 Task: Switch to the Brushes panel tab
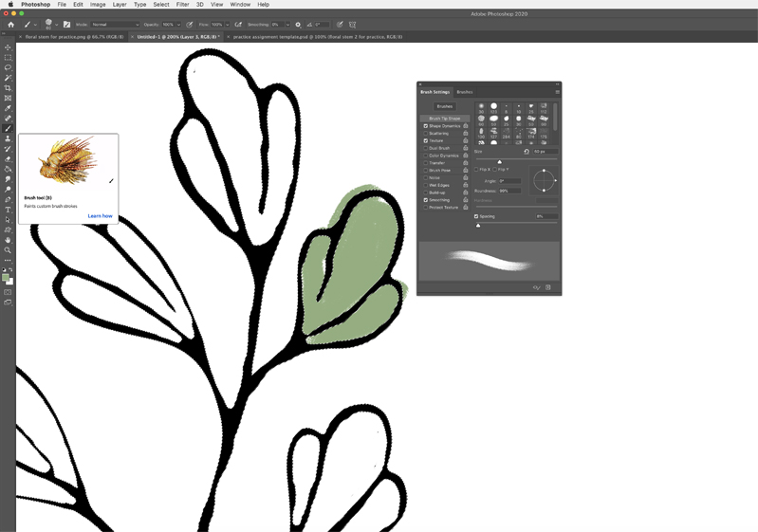click(465, 92)
